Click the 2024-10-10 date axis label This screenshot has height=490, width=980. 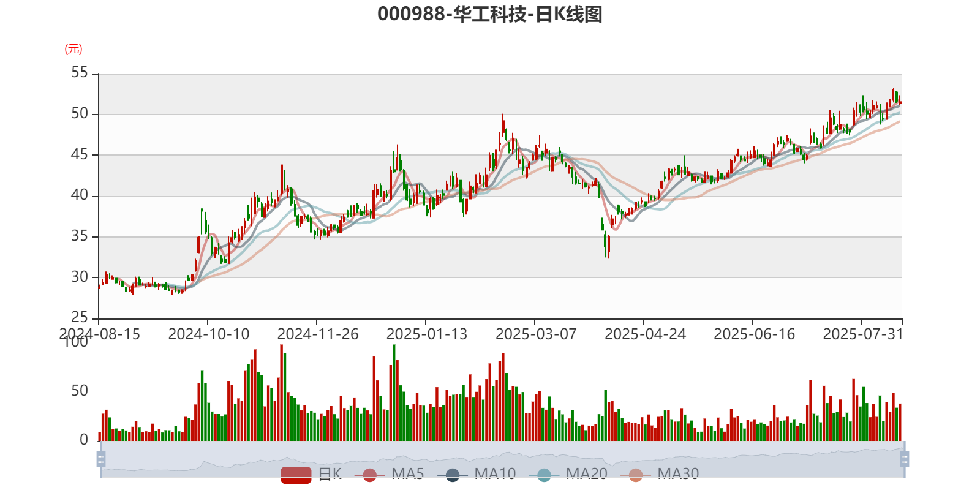click(x=209, y=334)
